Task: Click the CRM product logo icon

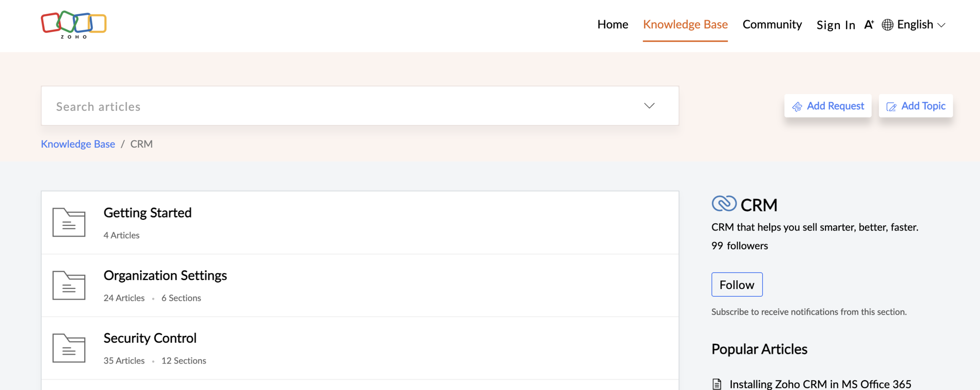Action: (724, 204)
